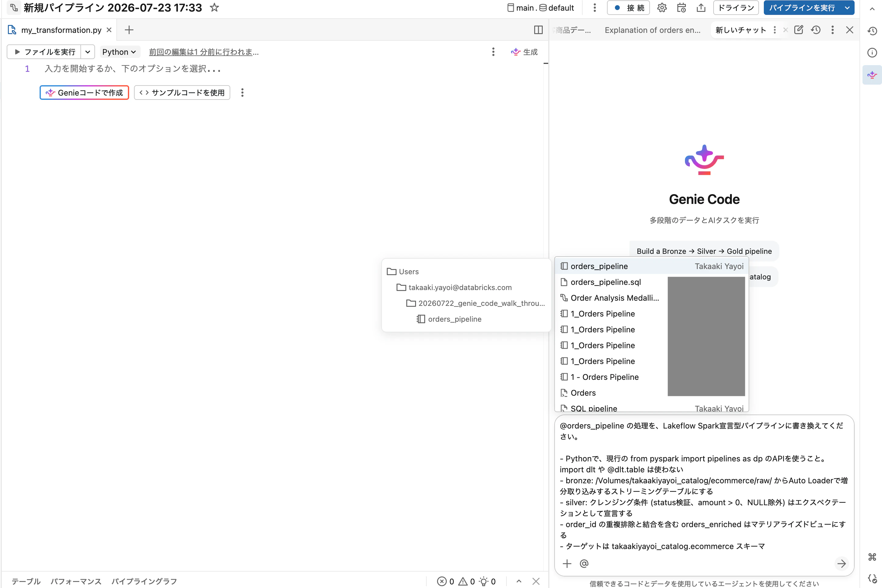Open the パイプライングラフ bottom tab
The image size is (882, 588).
coord(144,581)
